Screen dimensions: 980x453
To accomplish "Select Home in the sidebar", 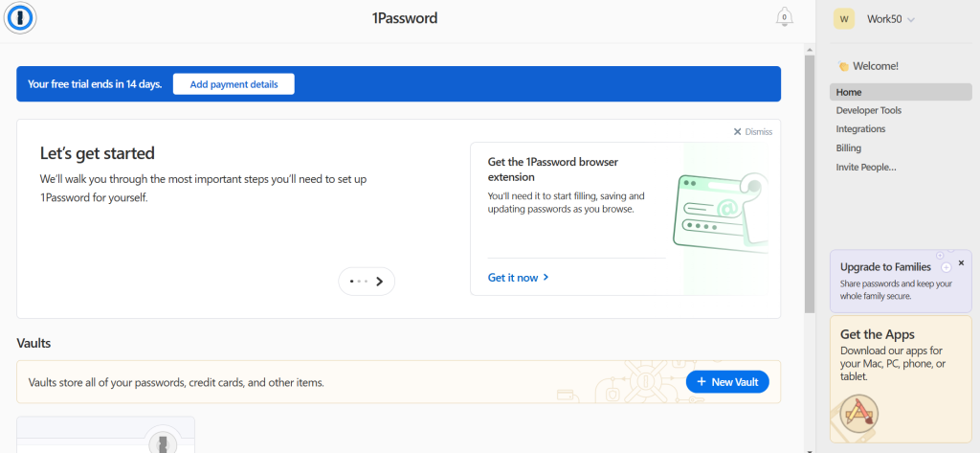I will (x=849, y=92).
